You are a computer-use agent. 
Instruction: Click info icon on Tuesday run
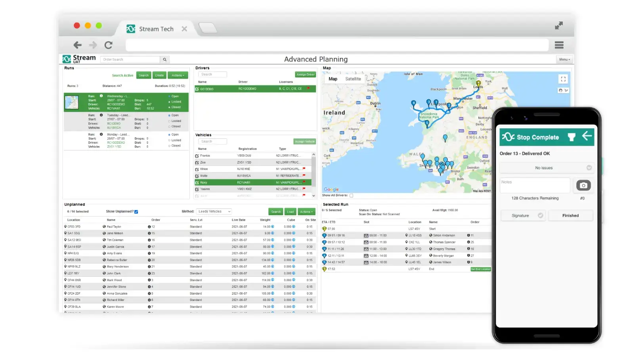pos(101,115)
